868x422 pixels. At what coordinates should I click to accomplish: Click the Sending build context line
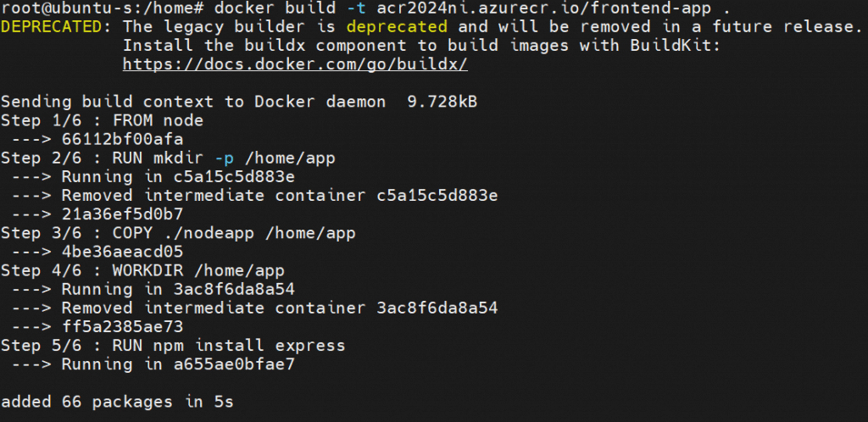[x=239, y=102]
